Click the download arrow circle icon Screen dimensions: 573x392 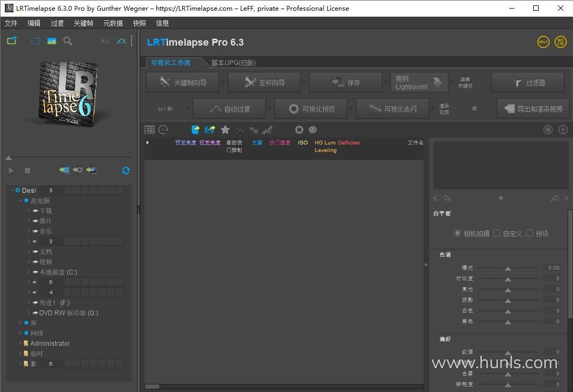(563, 130)
